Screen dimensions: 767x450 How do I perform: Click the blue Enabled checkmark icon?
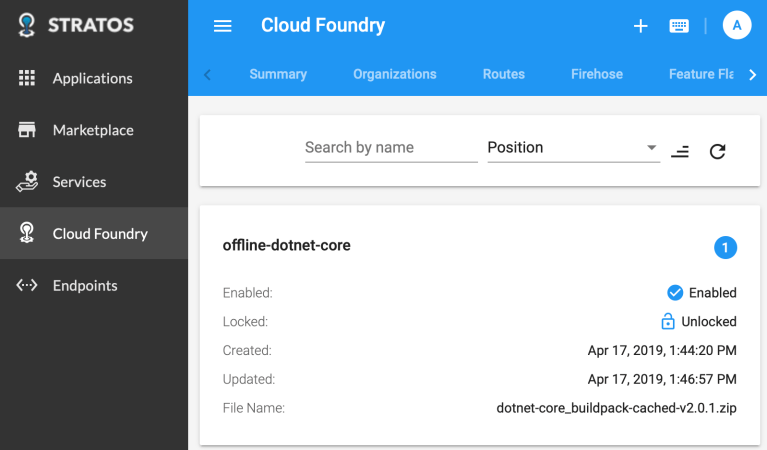[x=675, y=292]
